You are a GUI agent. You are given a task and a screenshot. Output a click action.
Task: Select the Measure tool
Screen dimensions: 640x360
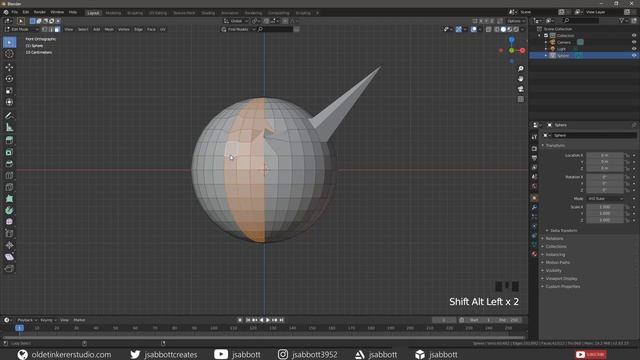click(9, 127)
